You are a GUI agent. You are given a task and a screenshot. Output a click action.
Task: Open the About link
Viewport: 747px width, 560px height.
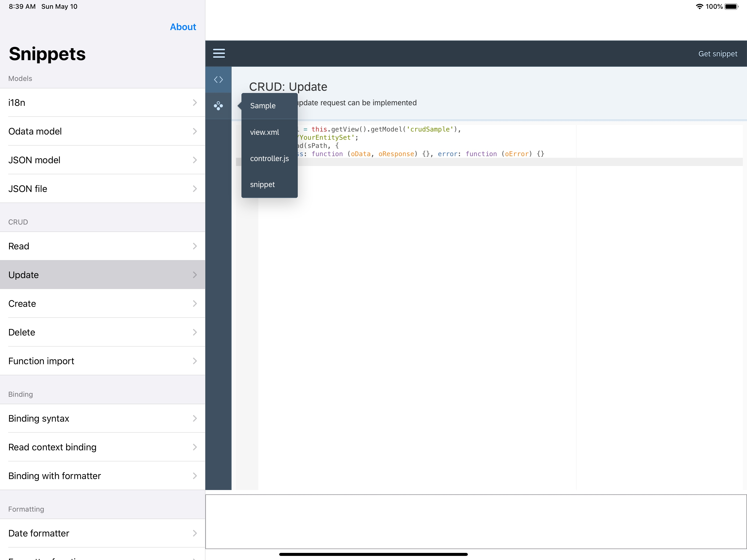coord(183,27)
